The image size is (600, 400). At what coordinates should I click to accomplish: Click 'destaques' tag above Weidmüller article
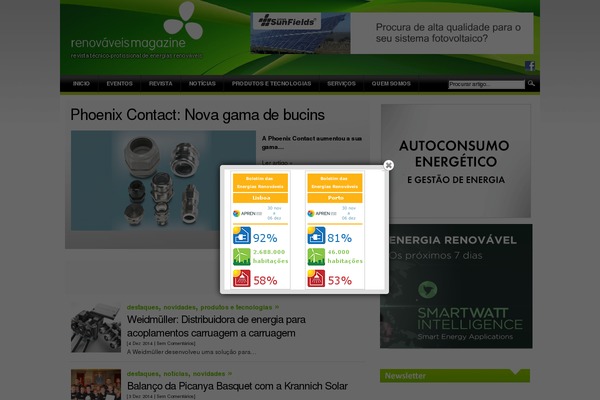click(142, 307)
